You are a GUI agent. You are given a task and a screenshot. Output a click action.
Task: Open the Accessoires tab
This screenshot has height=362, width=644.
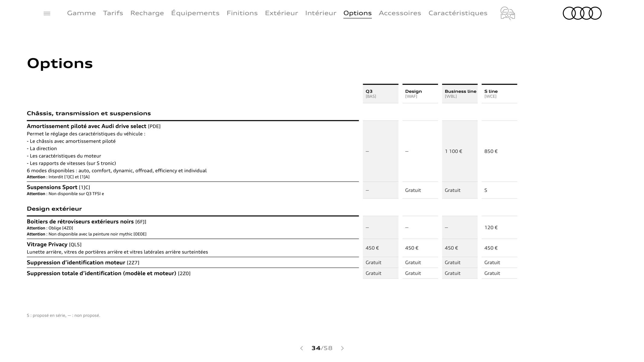[x=400, y=13]
